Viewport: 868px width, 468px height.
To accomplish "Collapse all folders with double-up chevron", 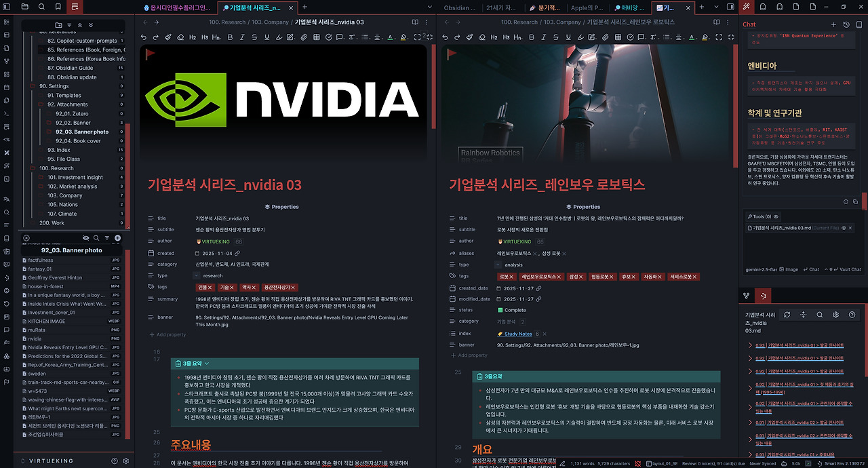I will (80, 24).
